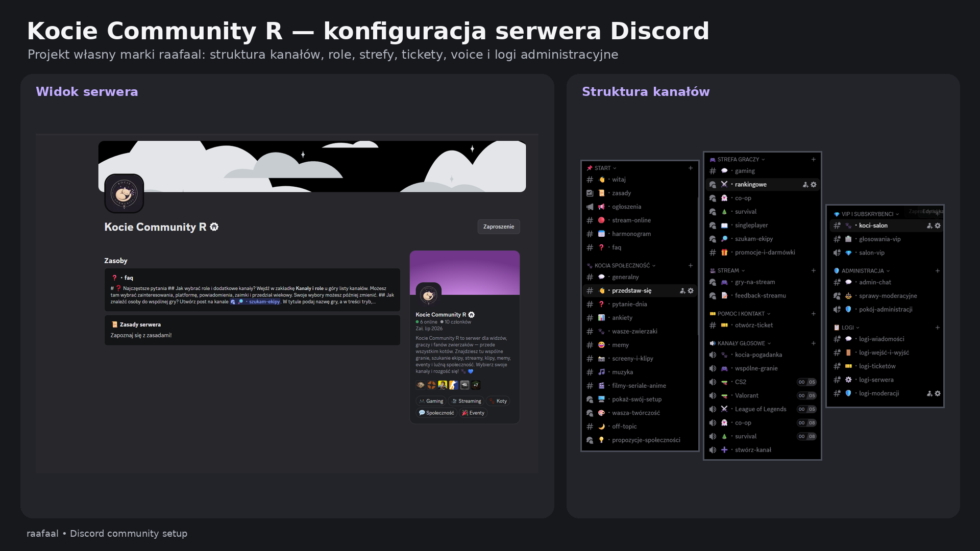Click invite icon on koci-salon channel
Screen dimensions: 980x551
[x=929, y=226]
